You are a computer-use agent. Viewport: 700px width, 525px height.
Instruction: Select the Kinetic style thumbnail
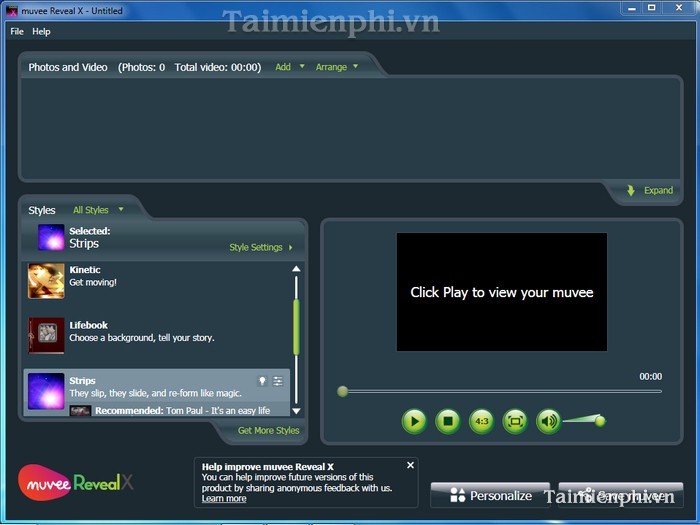click(x=46, y=281)
